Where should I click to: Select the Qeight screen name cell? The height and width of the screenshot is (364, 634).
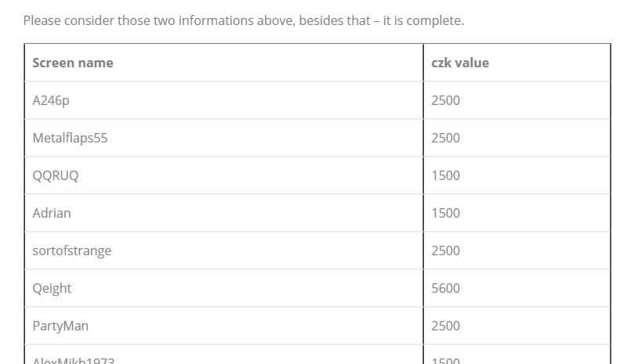click(52, 288)
